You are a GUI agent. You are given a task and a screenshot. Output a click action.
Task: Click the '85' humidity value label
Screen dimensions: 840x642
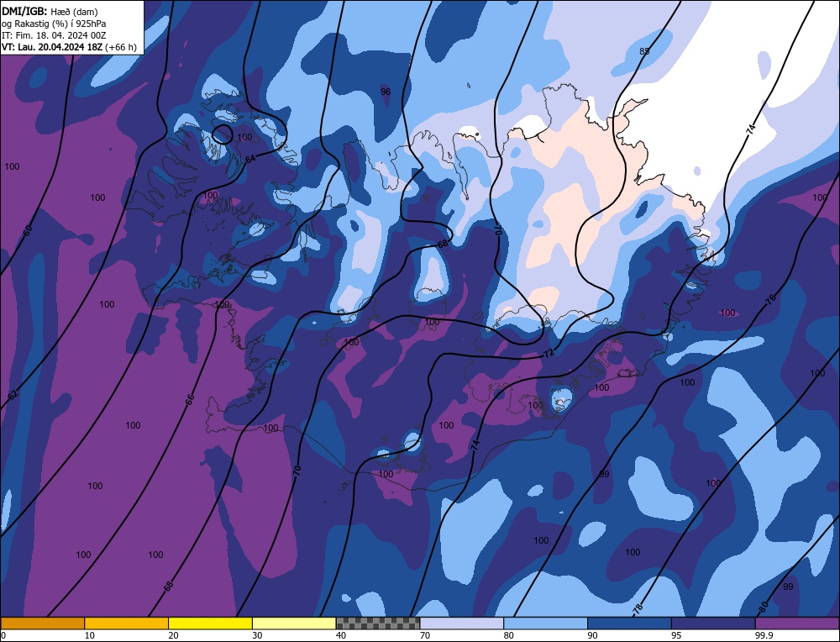tap(644, 51)
